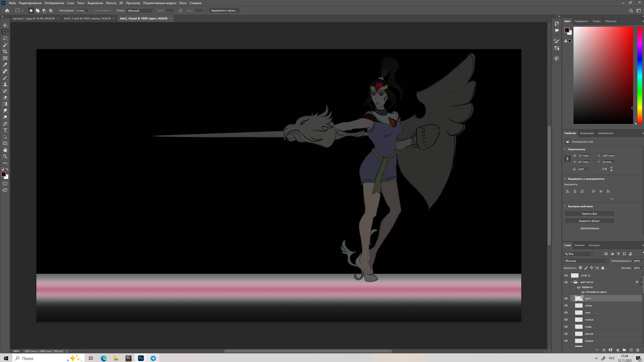Hide the 'Слой 11' layer
The width and height of the screenshot is (644, 362).
click(x=566, y=276)
